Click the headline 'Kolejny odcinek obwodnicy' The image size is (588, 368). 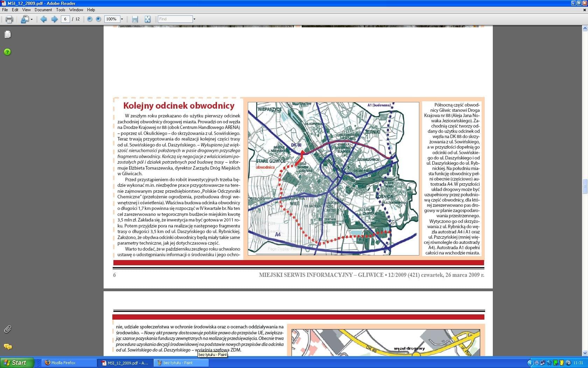pos(179,105)
